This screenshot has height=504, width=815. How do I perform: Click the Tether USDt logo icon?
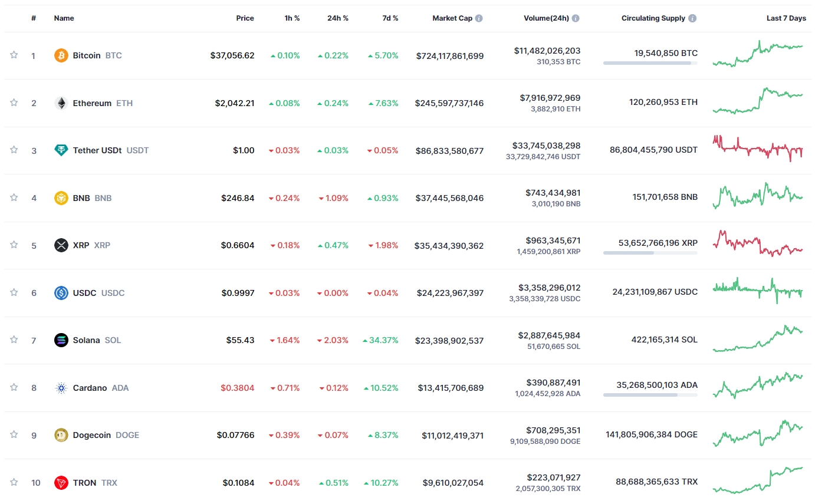point(61,150)
